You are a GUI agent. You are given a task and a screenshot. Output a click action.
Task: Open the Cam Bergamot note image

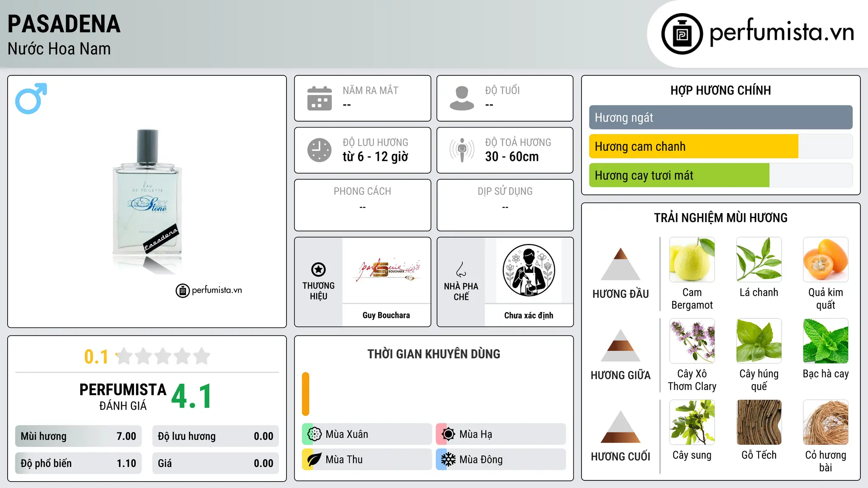(692, 260)
